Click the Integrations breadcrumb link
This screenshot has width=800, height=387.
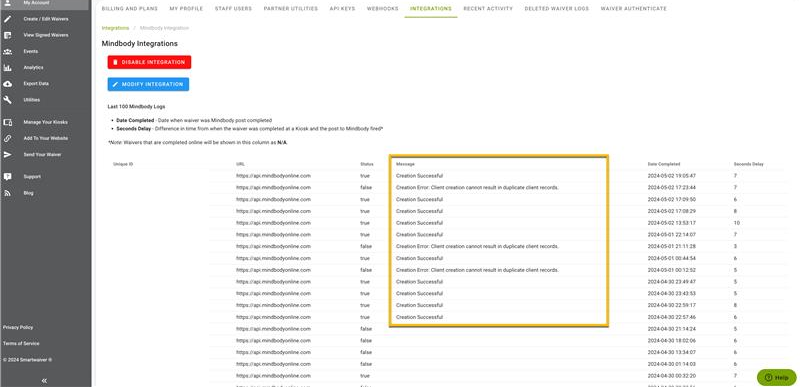click(x=115, y=28)
